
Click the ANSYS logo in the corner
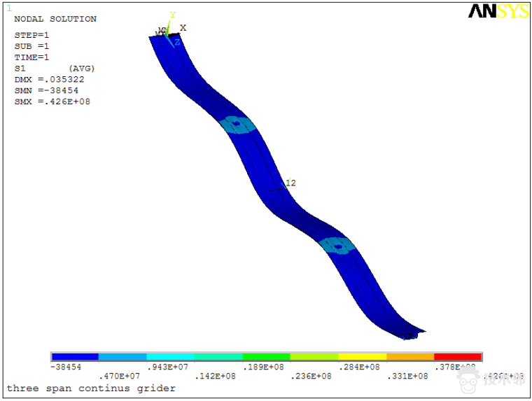click(498, 11)
